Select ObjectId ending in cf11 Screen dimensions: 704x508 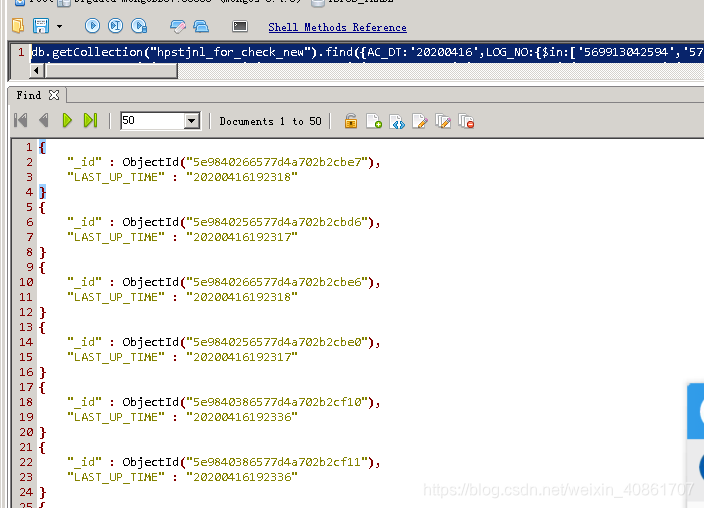pyautogui.click(x=224, y=462)
